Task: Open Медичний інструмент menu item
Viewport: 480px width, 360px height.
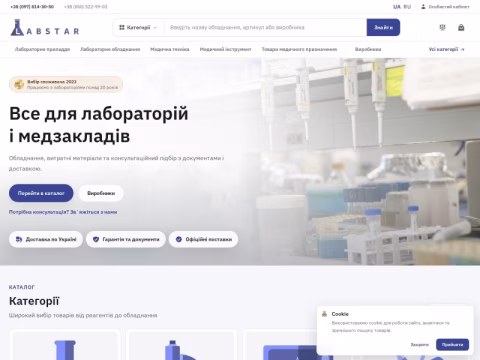Action: 225,49
